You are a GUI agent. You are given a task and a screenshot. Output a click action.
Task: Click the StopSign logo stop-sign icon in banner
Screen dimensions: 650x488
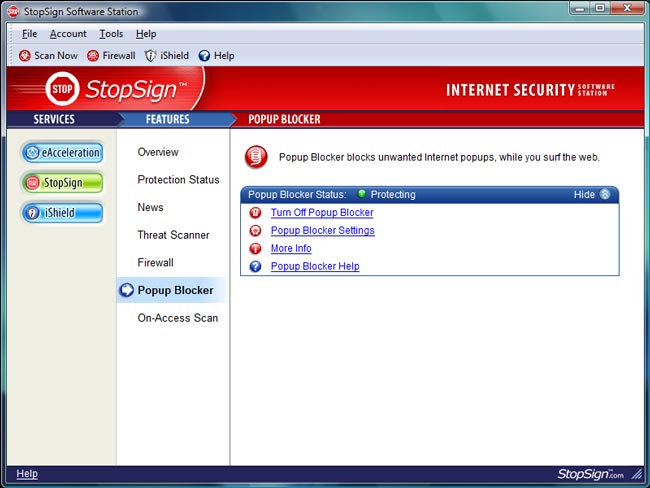(x=62, y=89)
